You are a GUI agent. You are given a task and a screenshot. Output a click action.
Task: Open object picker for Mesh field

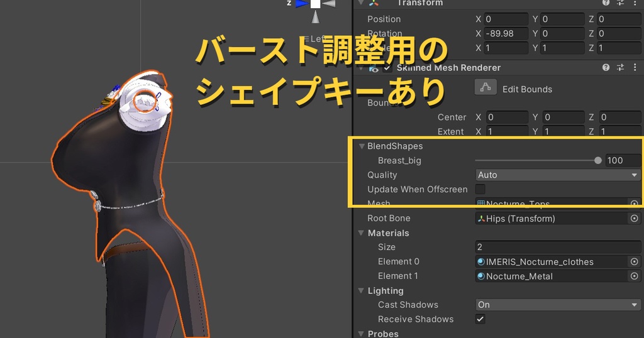pyautogui.click(x=634, y=204)
